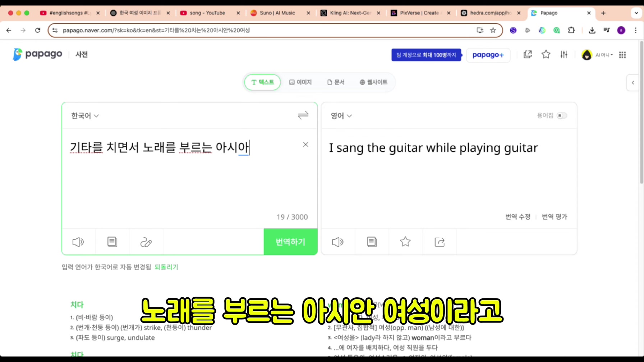The width and height of the screenshot is (644, 362).
Task: Expand the collapsed side panel arrow
Action: (633, 83)
